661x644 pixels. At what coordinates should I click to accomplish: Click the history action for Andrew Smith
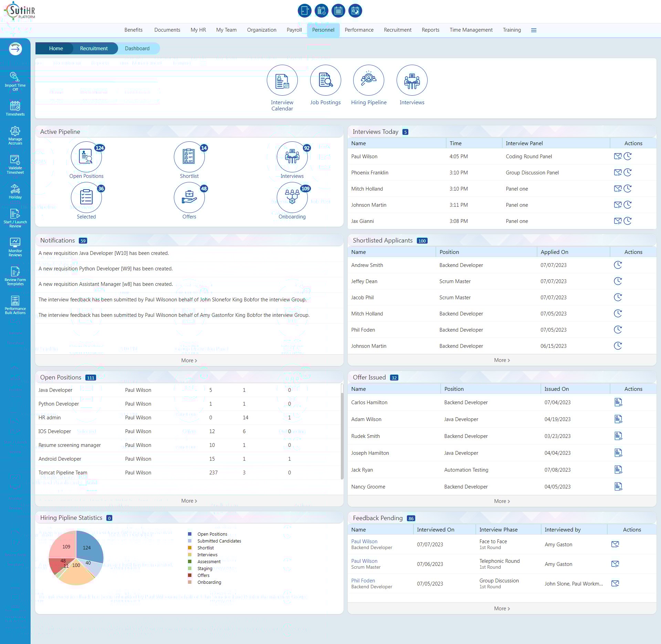tap(618, 265)
